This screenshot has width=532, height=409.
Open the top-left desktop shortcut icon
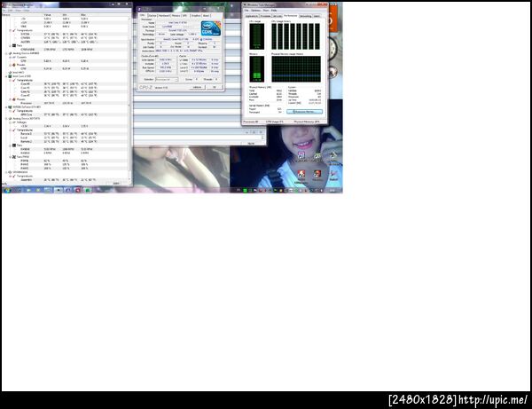[x=301, y=156]
